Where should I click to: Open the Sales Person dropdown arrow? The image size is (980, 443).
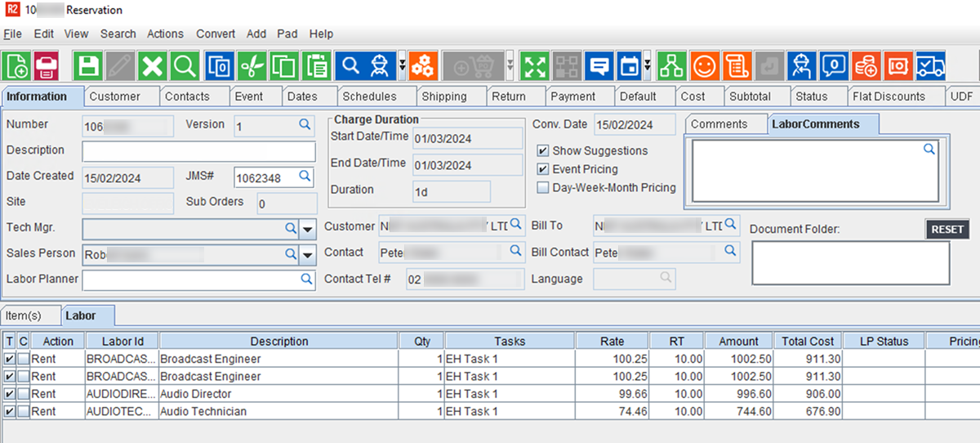tap(308, 255)
